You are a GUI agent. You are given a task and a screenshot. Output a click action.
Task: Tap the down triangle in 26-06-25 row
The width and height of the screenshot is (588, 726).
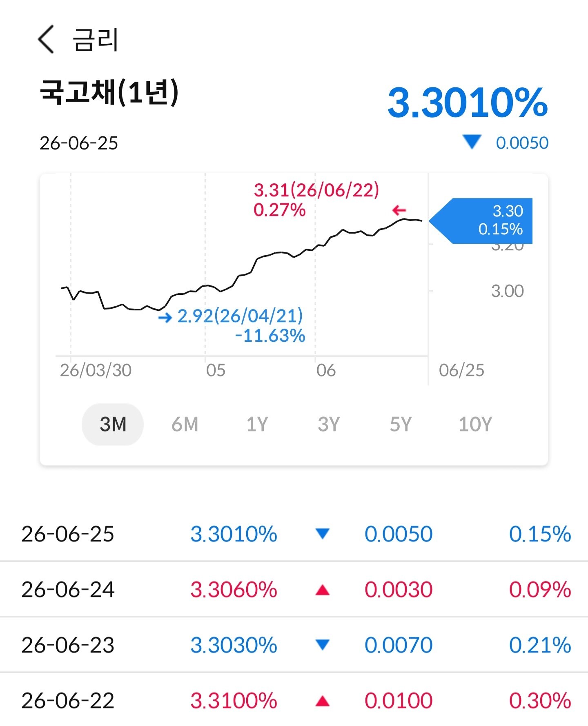coord(323,534)
